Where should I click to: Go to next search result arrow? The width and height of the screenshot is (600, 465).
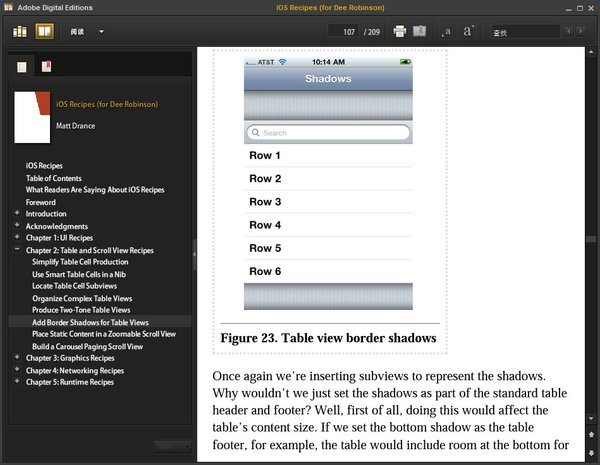point(581,31)
